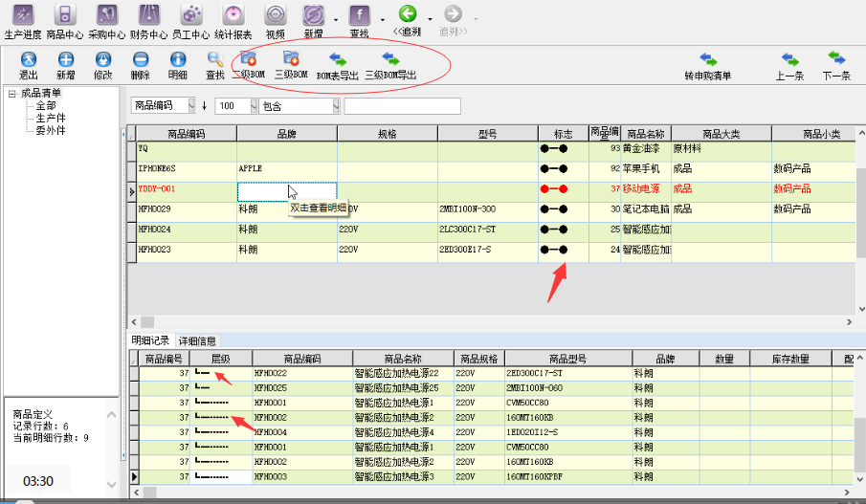The image size is (866, 504).
Task: Select detail row HFH0022
Action: [301, 374]
